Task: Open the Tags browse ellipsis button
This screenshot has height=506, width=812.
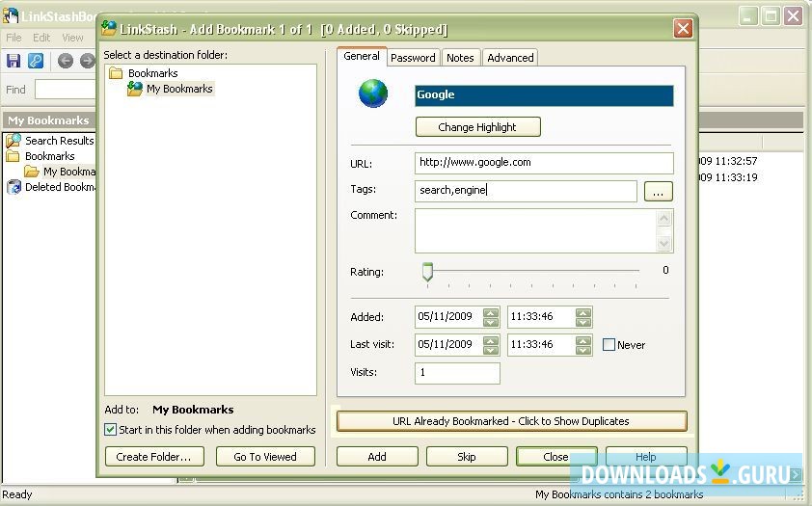Action: click(x=658, y=192)
